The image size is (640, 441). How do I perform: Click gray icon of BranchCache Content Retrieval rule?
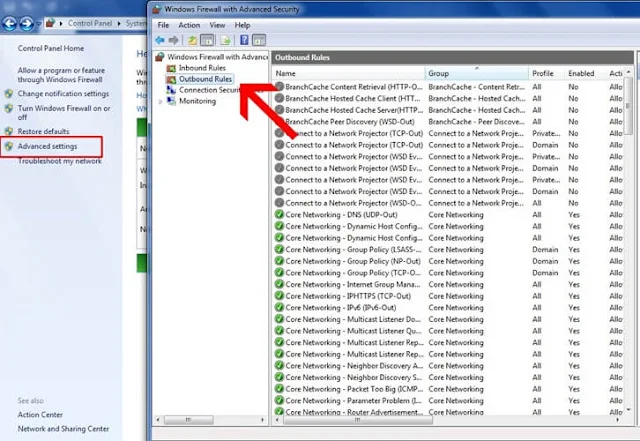pos(279,87)
